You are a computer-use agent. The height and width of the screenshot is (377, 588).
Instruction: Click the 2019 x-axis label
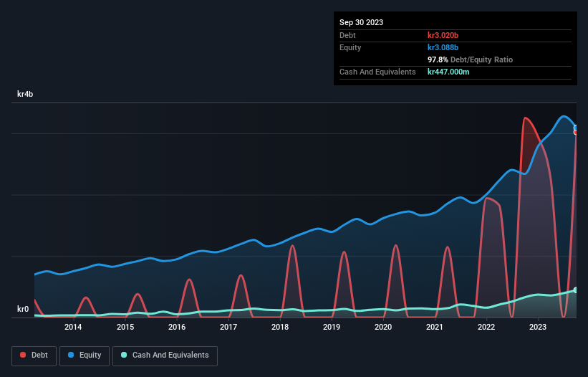point(332,327)
